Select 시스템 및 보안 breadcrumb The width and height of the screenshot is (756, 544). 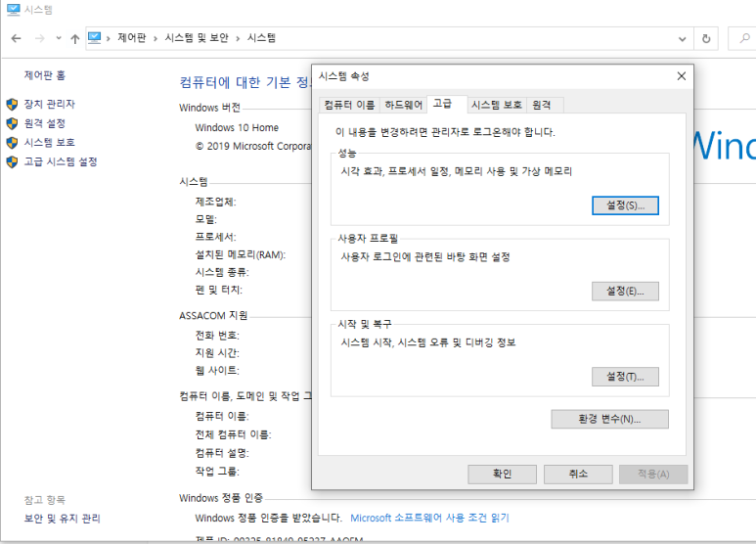pos(197,37)
